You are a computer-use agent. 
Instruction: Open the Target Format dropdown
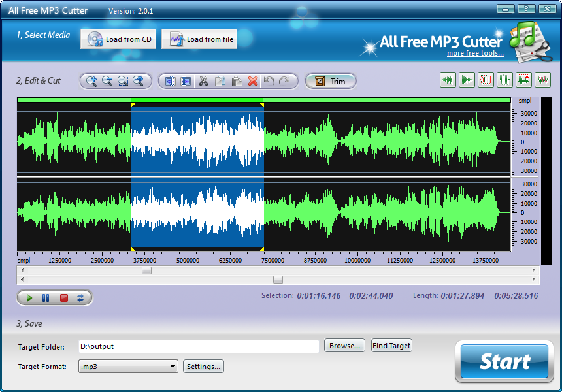(x=128, y=367)
